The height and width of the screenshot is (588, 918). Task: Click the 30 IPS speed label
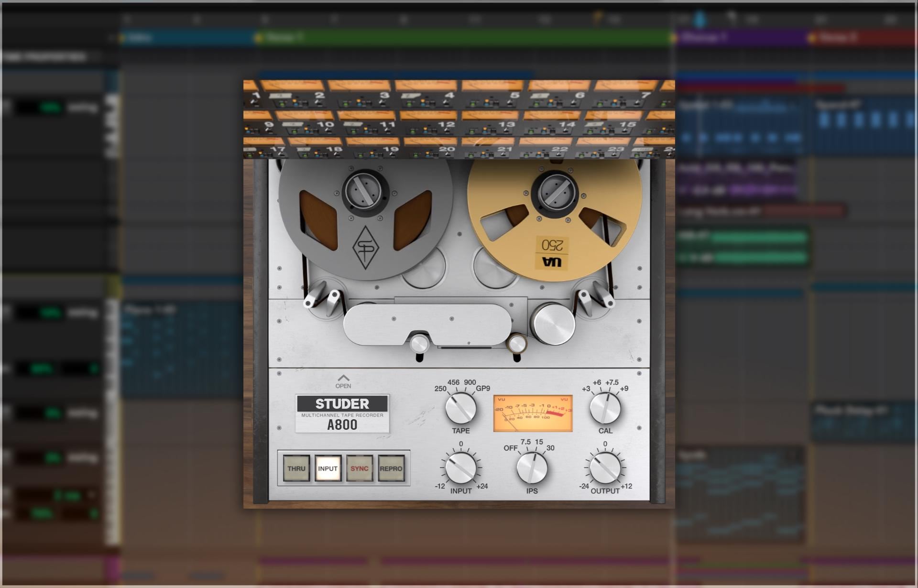(x=550, y=448)
